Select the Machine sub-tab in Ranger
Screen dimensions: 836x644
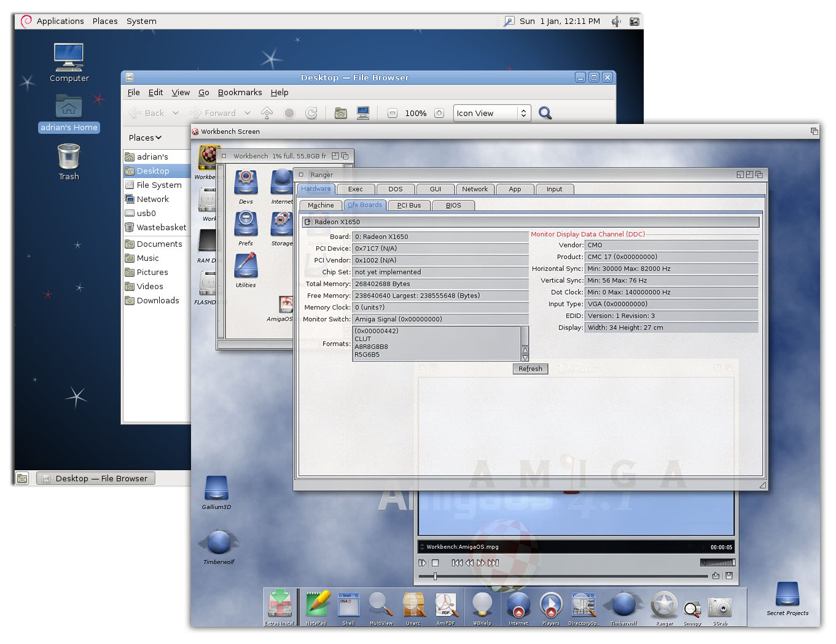[321, 205]
